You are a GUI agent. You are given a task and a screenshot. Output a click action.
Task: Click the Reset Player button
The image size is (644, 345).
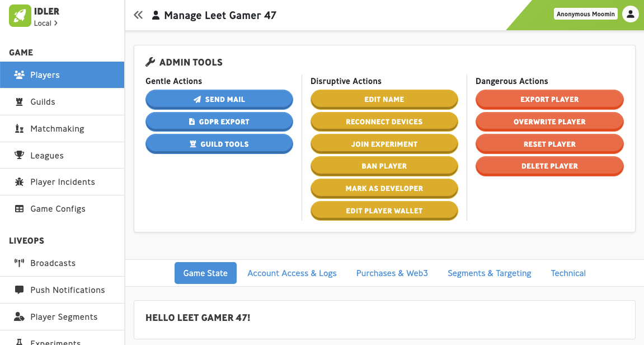[549, 144]
